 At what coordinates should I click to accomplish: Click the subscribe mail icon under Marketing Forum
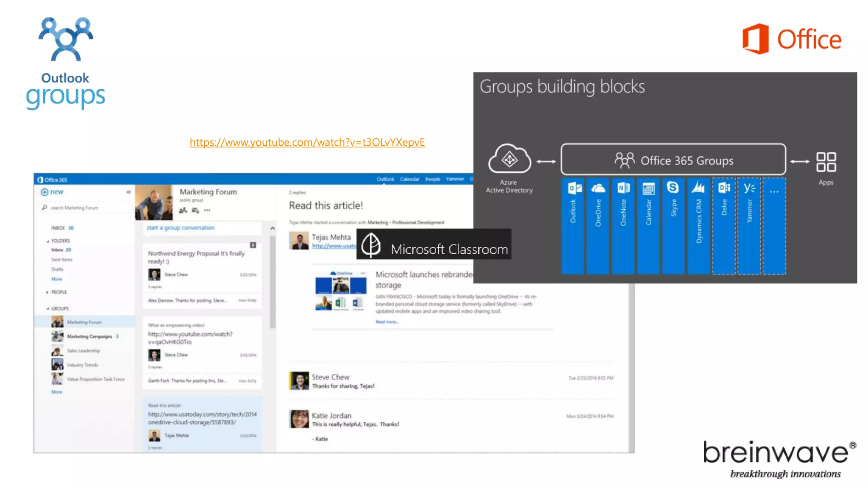[195, 210]
